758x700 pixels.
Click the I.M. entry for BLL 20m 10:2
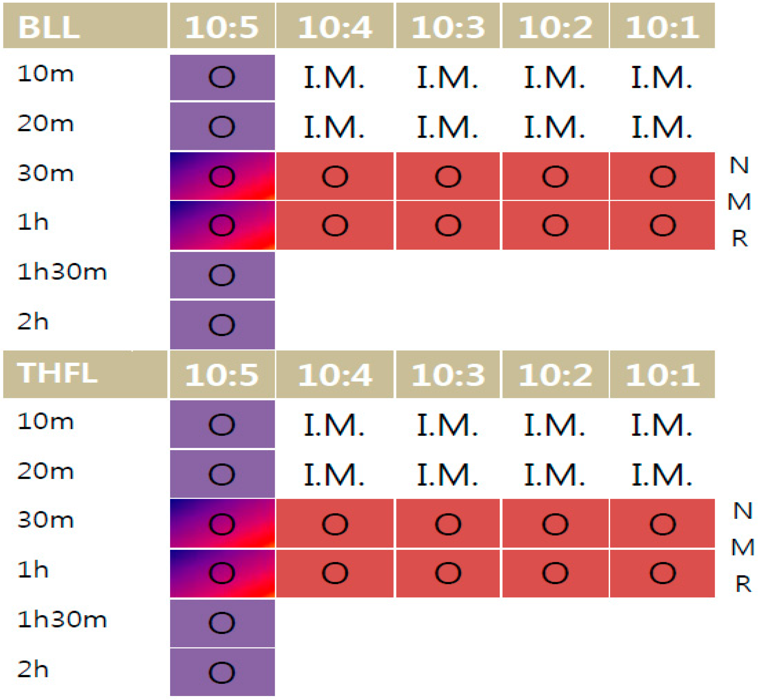[555, 127]
